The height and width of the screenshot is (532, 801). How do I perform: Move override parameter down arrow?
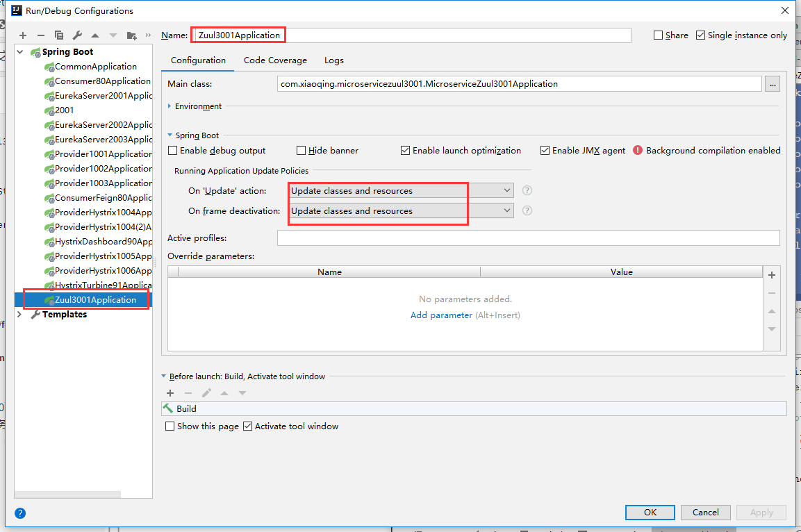pos(772,329)
